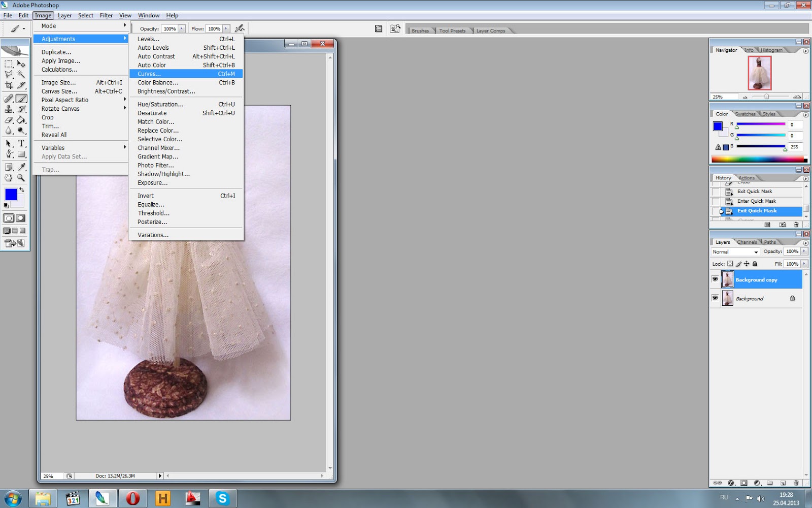Select the Slice tool
Viewport: 812px width, 508px height.
tap(21, 85)
